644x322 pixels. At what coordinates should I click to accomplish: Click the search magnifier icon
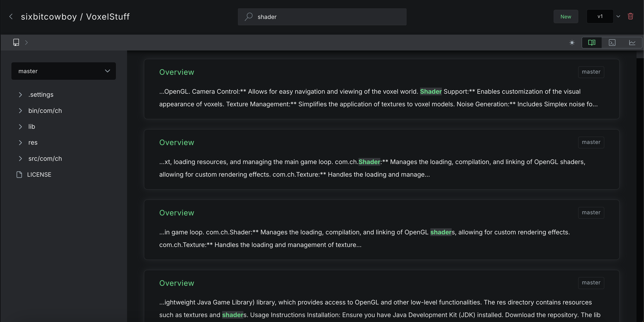pyautogui.click(x=249, y=17)
